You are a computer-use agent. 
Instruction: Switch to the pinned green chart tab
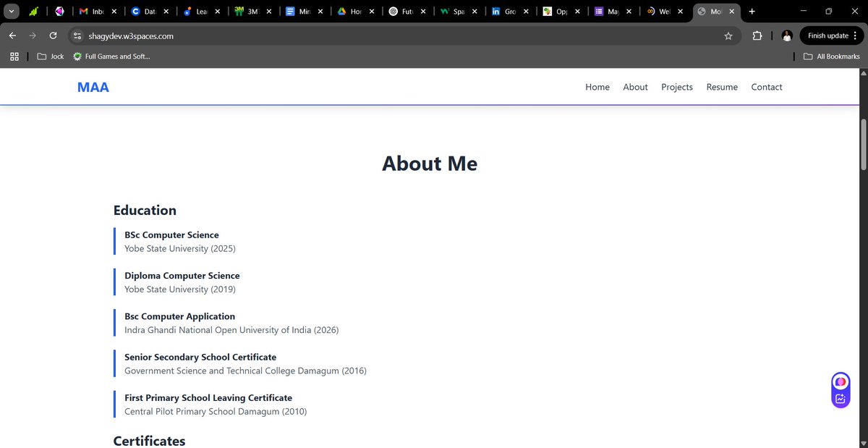click(34, 12)
